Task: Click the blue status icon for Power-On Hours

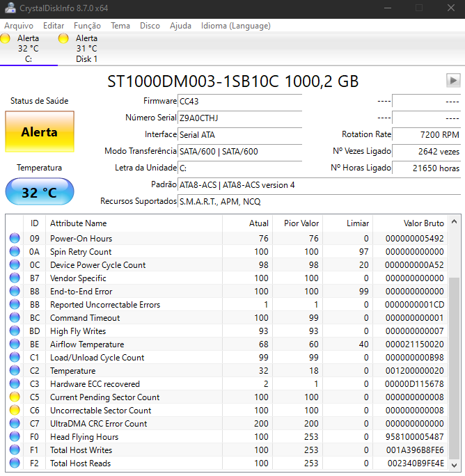Action: click(15, 238)
